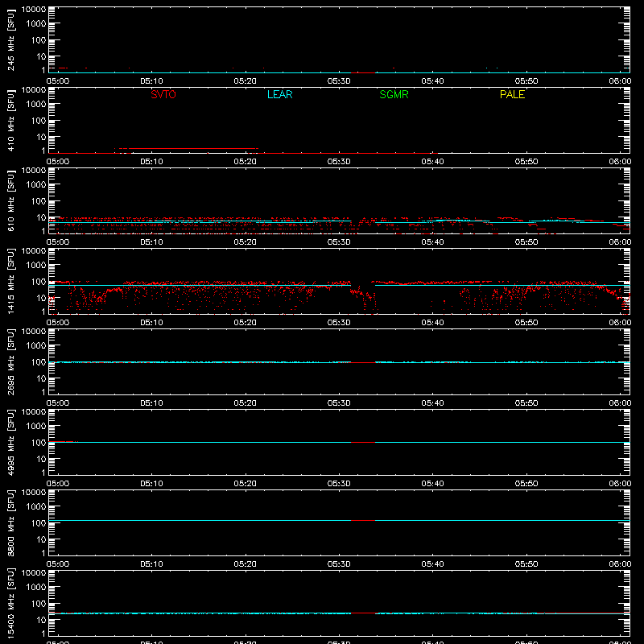Select the 4995 MHz [SFU] axis title
The width and height of the screenshot is (644, 644).
pyautogui.click(x=10, y=443)
